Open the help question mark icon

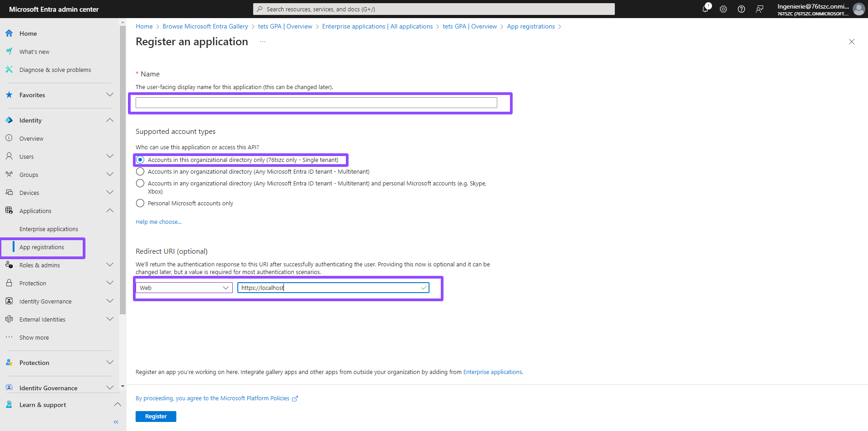coord(741,9)
